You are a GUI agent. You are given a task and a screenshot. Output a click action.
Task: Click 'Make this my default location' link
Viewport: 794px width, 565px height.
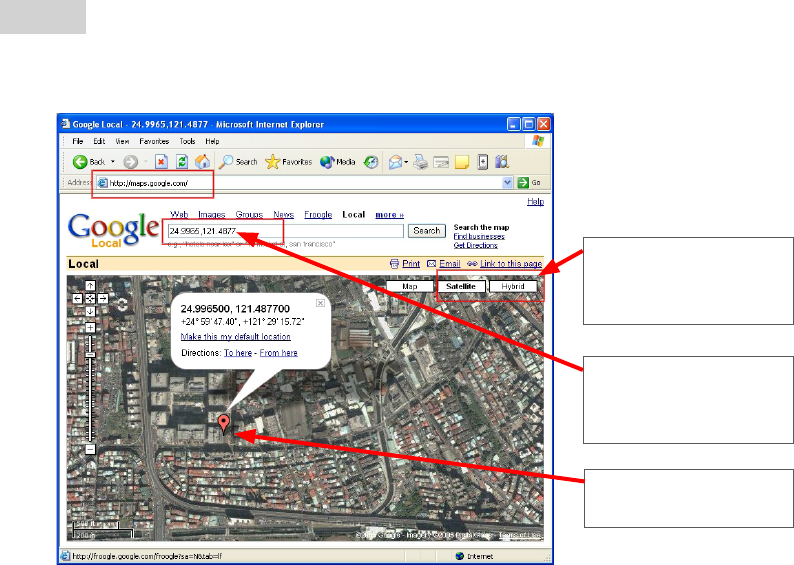pos(235,337)
